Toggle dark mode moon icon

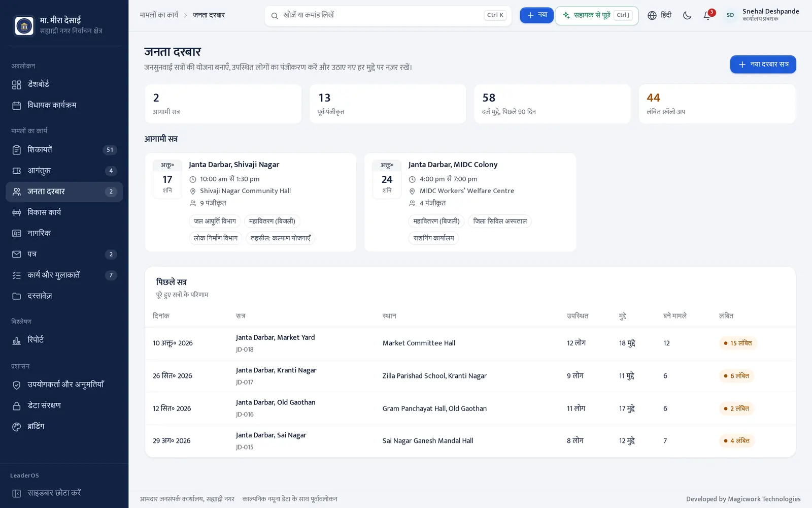coord(687,15)
